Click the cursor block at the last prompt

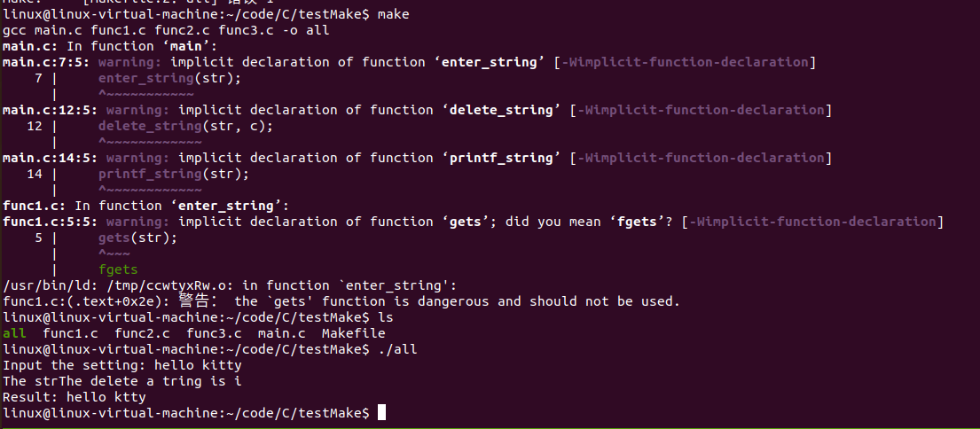coord(381,413)
